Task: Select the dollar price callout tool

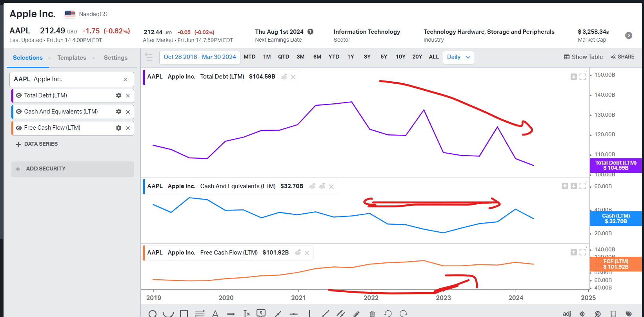Action: pos(261,313)
